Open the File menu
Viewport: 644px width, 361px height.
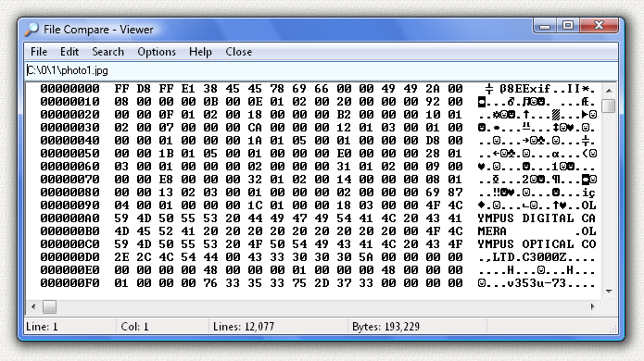39,52
